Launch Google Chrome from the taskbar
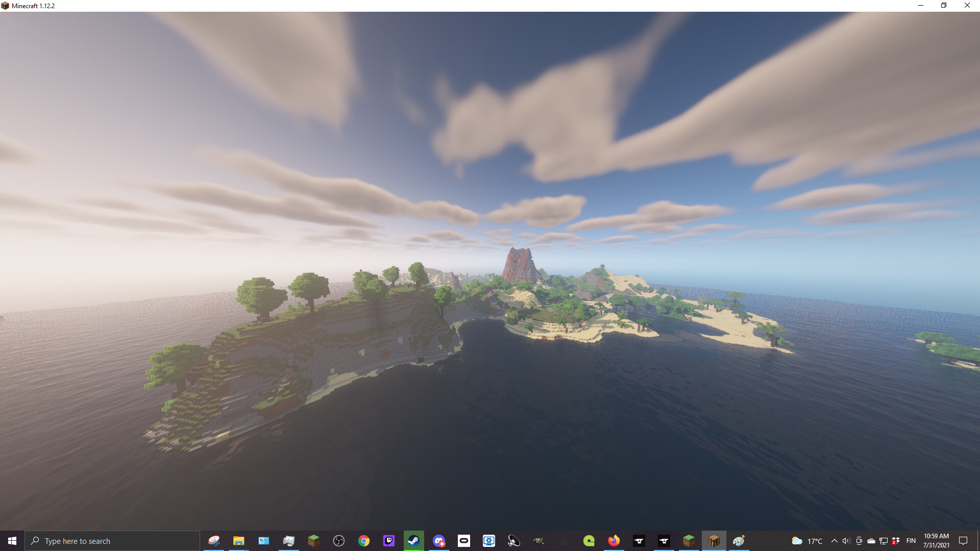This screenshot has height=551, width=980. tap(363, 541)
